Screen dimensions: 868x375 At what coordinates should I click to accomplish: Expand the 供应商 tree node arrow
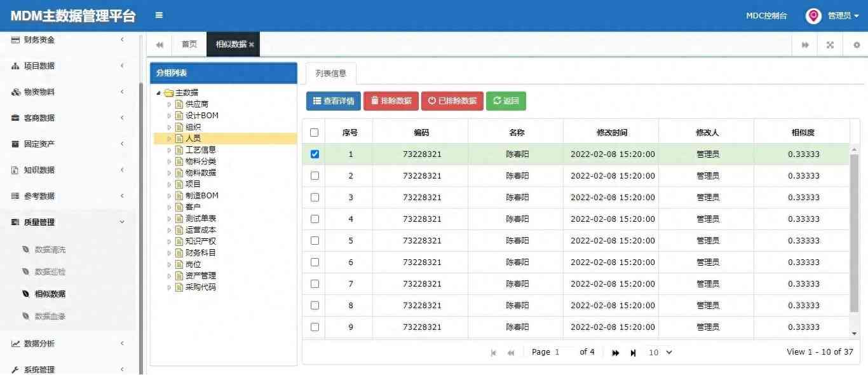pyautogui.click(x=169, y=104)
